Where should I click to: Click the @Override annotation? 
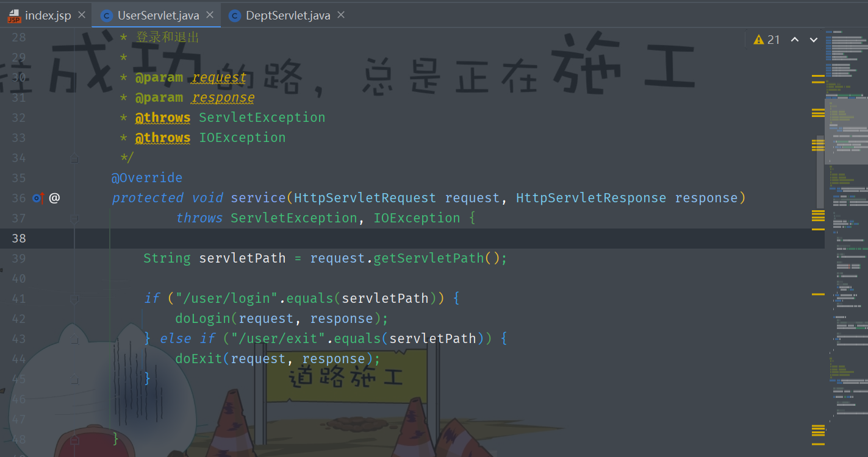pyautogui.click(x=147, y=178)
